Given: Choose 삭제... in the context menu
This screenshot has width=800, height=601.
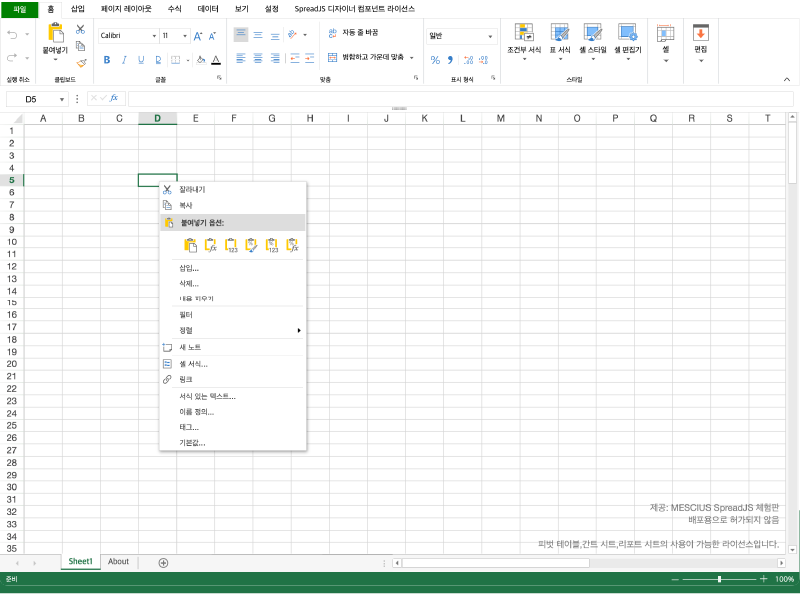Looking at the screenshot, I should 233,283.
